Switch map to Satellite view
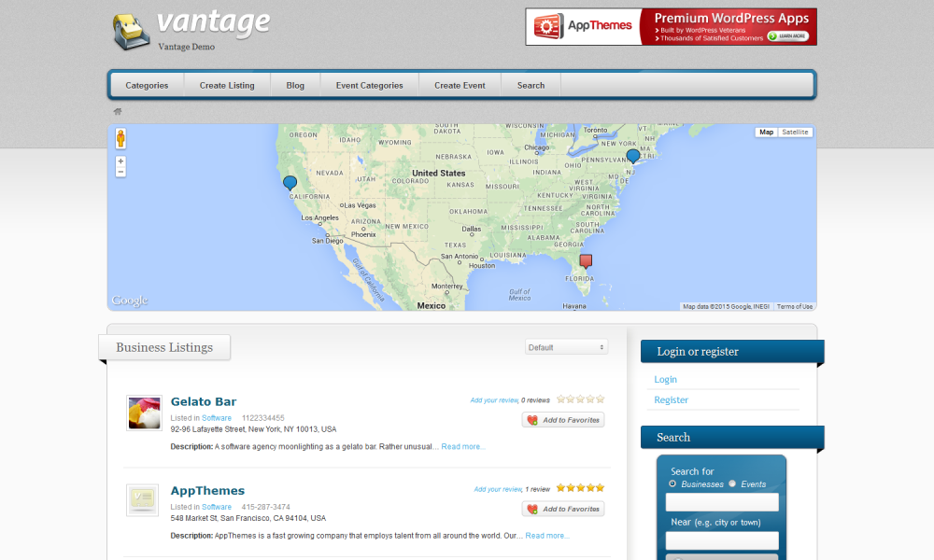The image size is (934, 560). pos(795,133)
